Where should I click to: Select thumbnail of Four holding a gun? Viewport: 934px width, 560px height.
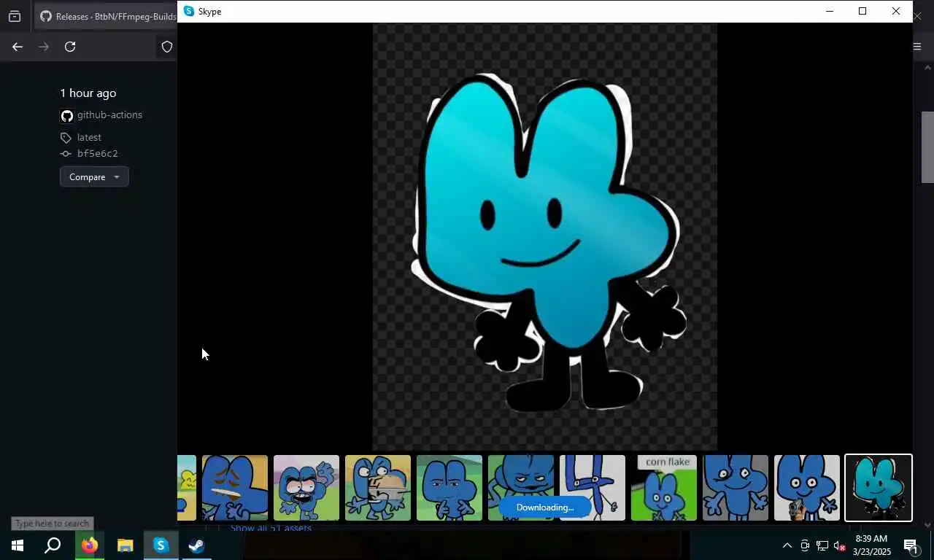(x=807, y=488)
